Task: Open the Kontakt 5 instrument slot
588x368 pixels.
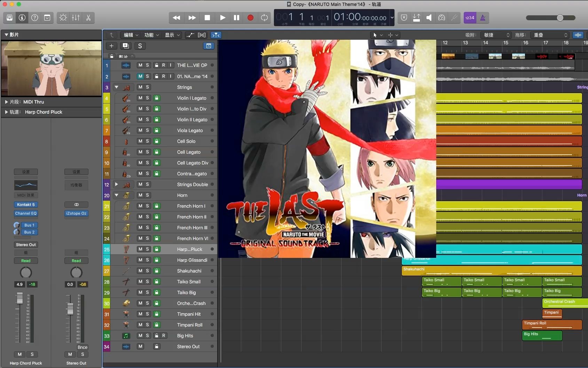Action: click(x=26, y=205)
